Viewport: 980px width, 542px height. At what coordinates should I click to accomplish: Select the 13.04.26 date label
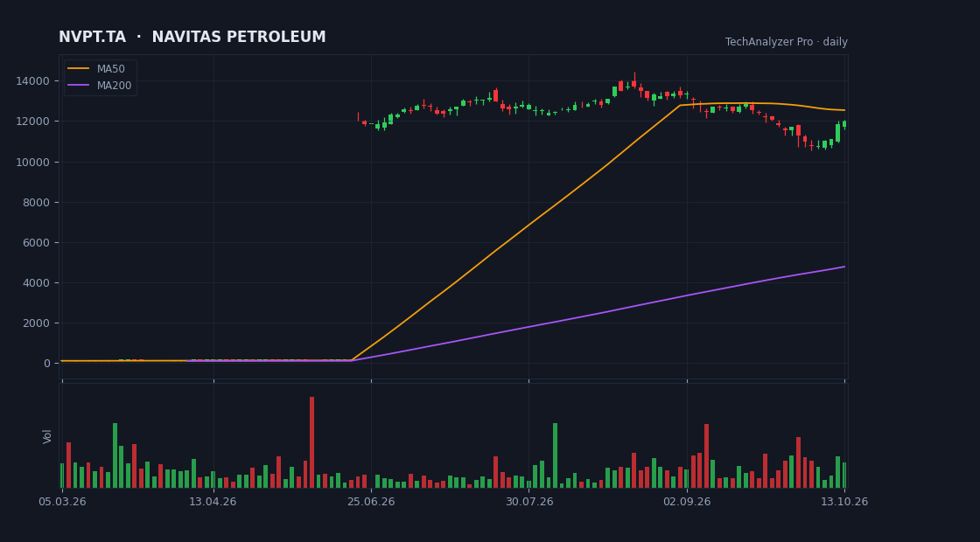click(213, 502)
